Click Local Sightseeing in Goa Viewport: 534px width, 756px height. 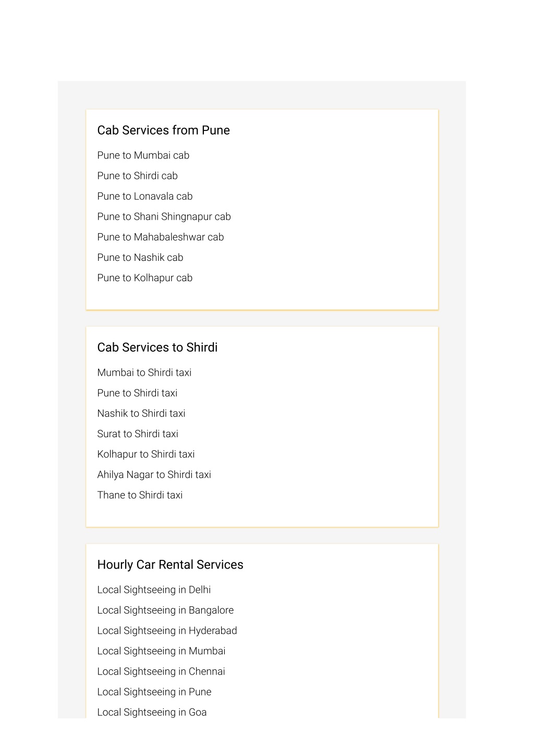pos(152,712)
